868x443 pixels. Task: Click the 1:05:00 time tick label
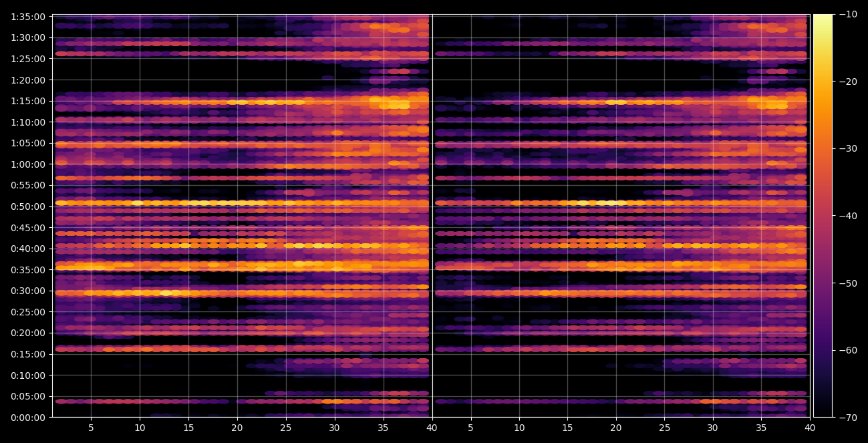(x=29, y=143)
